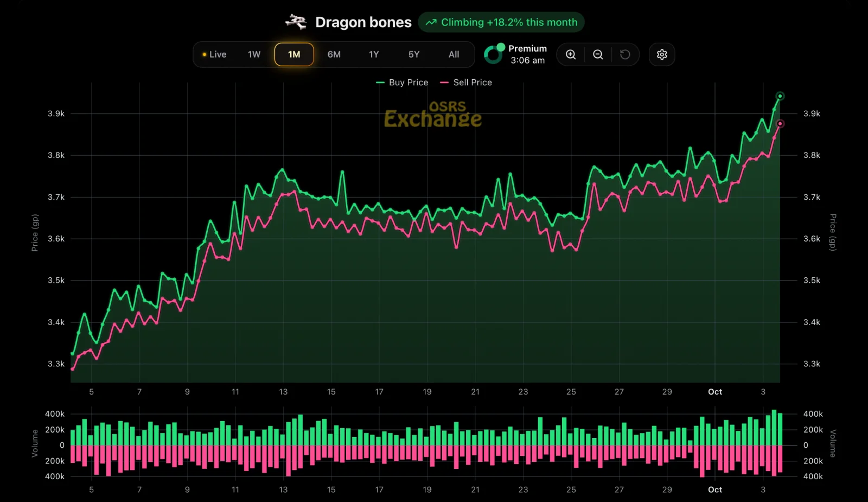Select the 6M time range
Image resolution: width=868 pixels, height=502 pixels.
334,54
